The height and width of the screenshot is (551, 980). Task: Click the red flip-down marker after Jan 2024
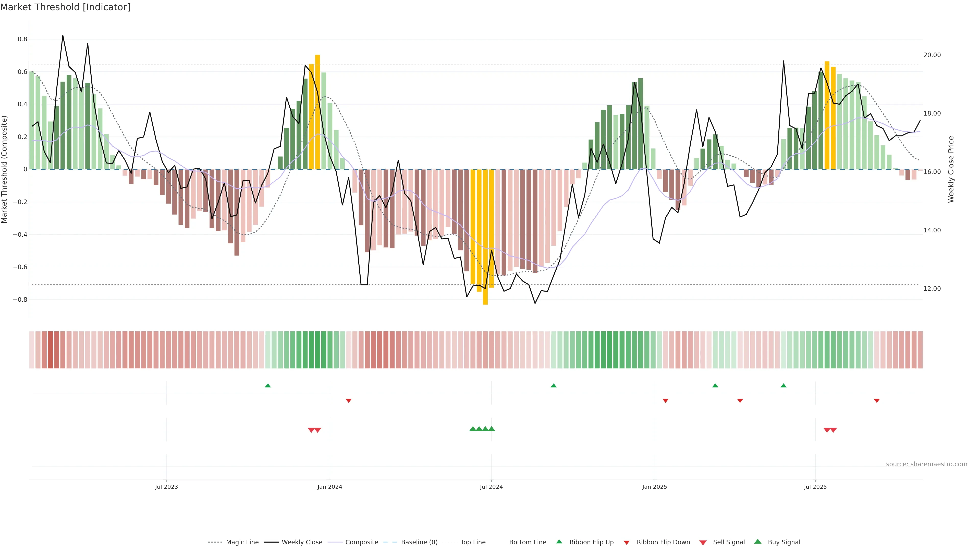[348, 400]
